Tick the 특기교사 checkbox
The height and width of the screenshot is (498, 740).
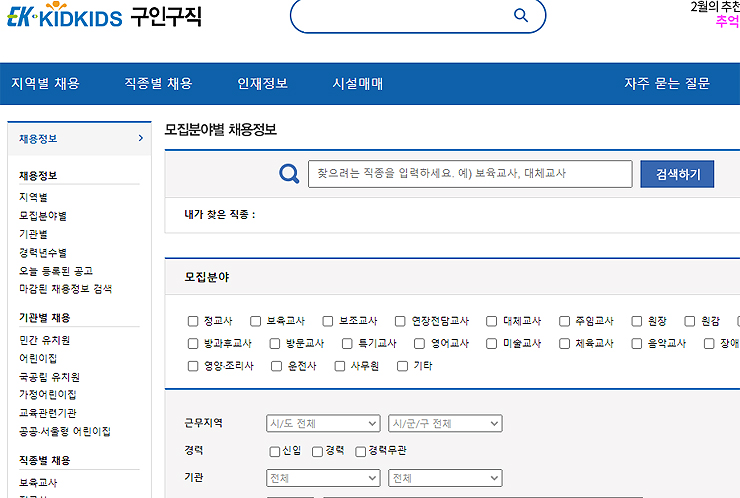pyautogui.click(x=347, y=344)
